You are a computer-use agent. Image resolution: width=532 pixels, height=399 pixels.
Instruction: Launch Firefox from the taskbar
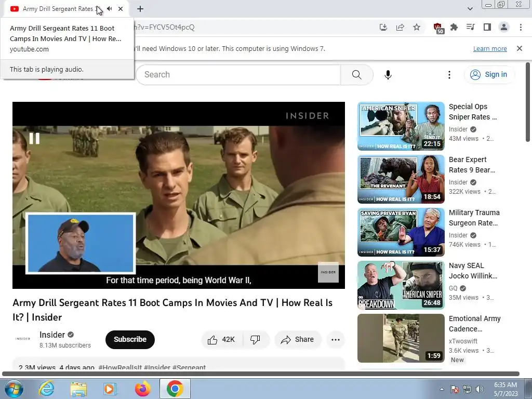142,389
